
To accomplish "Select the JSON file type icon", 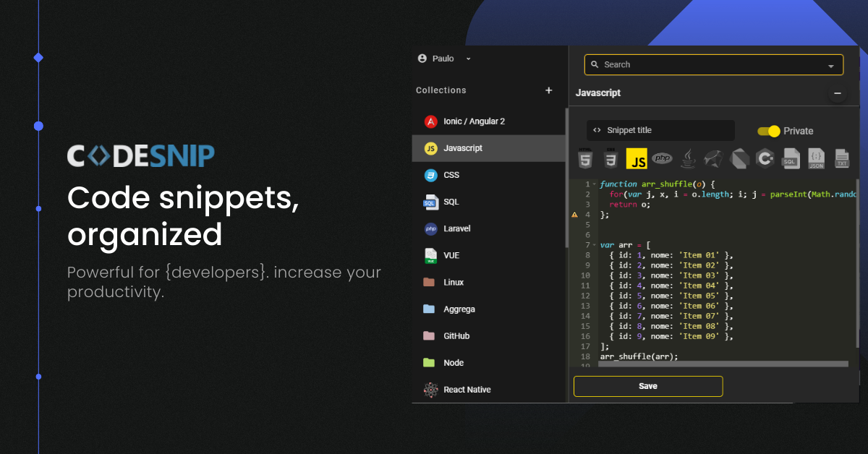I will point(816,158).
